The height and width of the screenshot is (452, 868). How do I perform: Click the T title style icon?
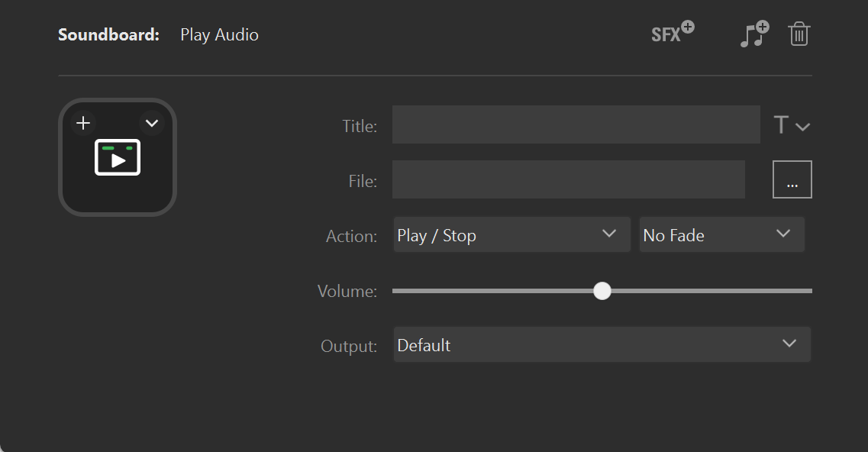click(x=782, y=124)
